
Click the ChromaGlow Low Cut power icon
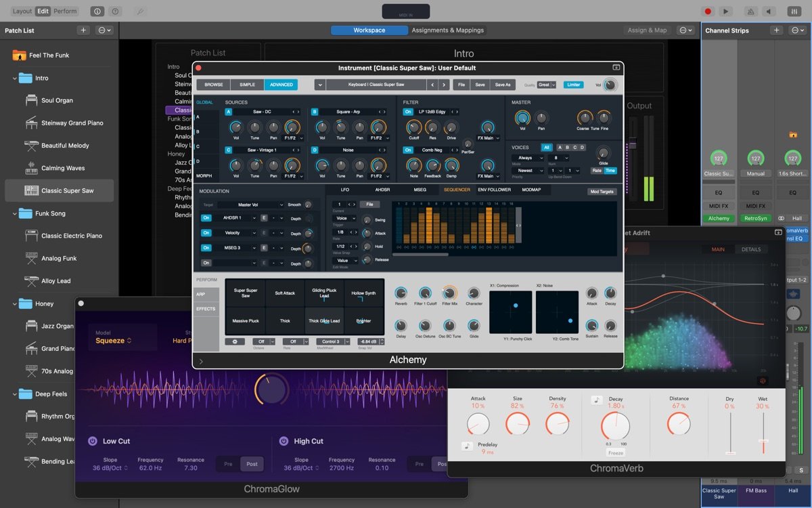coord(93,441)
